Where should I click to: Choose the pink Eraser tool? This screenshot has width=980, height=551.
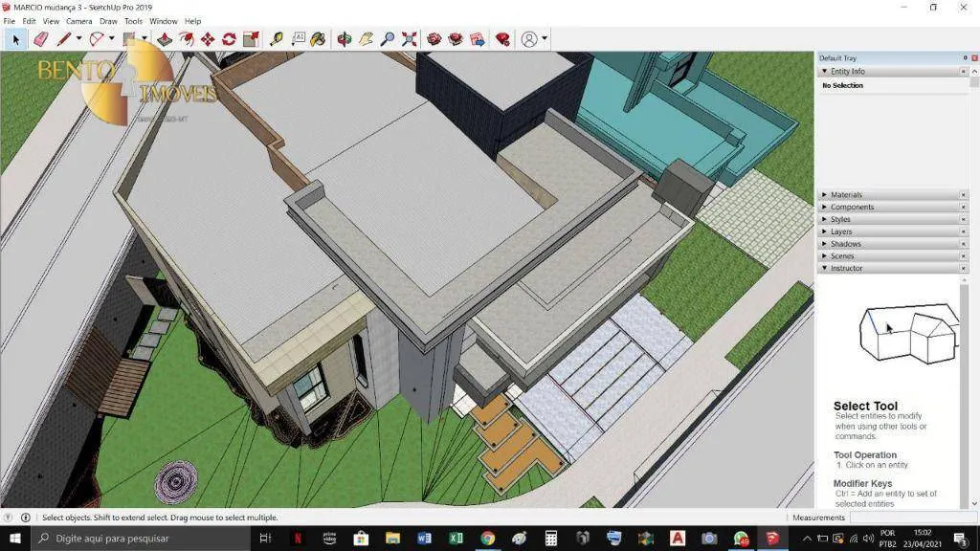[40, 39]
